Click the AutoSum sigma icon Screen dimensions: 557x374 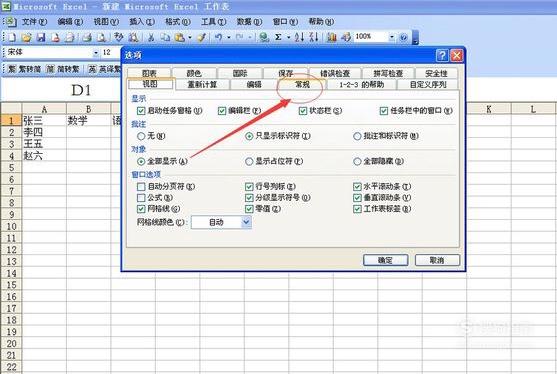pyautogui.click(x=278, y=37)
